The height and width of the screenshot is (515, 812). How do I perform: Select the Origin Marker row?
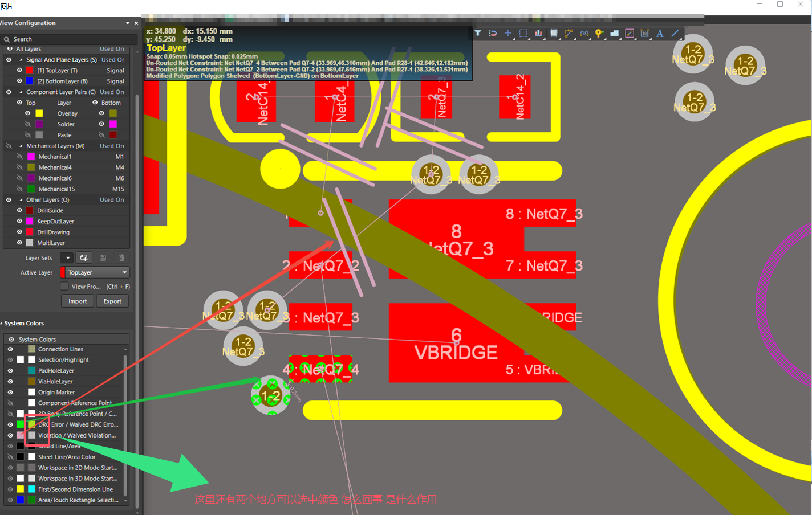click(x=64, y=393)
